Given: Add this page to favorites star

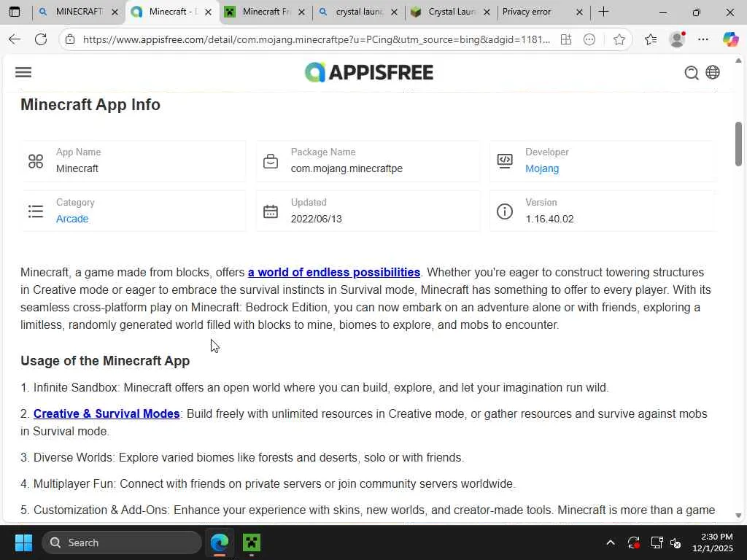Looking at the screenshot, I should (619, 39).
